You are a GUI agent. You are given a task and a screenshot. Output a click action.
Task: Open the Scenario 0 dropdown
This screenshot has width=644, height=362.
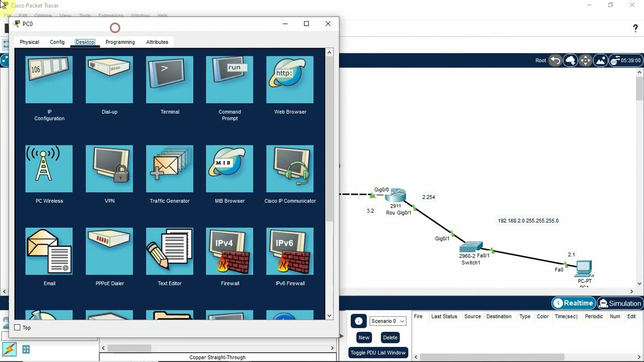387,321
